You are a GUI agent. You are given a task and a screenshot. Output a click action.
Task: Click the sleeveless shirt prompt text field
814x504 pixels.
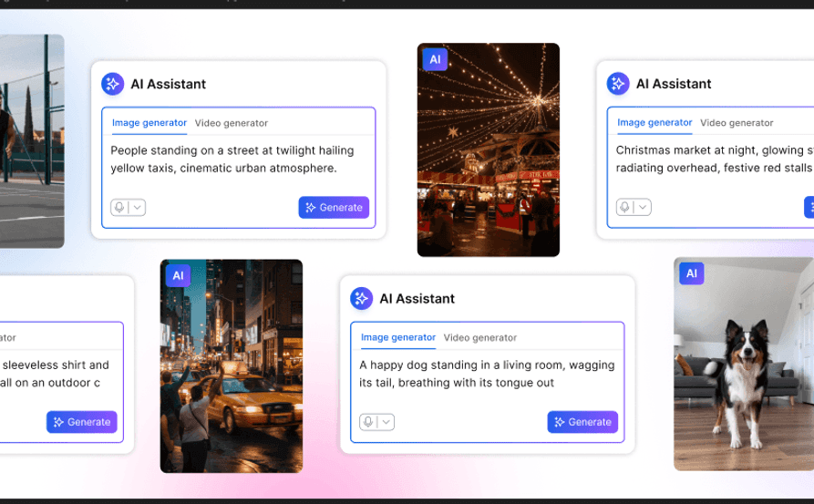pos(55,374)
